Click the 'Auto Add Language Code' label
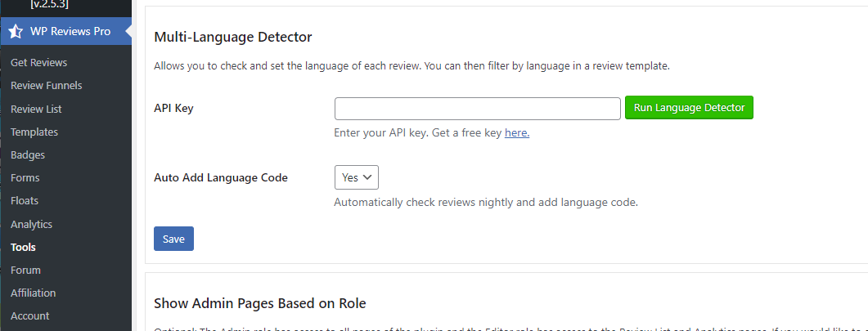This screenshot has width=868, height=331. pyautogui.click(x=221, y=178)
